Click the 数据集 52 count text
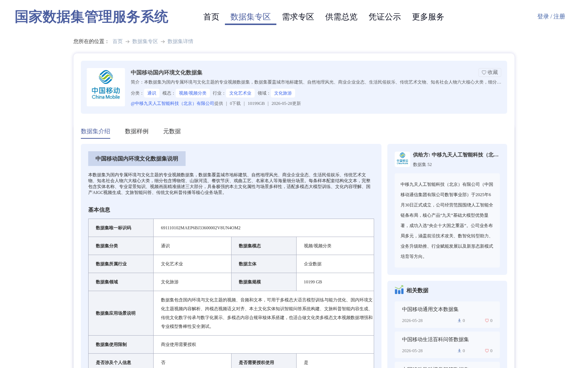588x368 pixels. [x=422, y=164]
